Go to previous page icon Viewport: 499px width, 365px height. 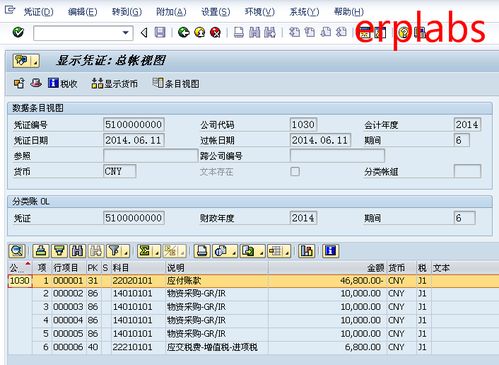[310, 32]
